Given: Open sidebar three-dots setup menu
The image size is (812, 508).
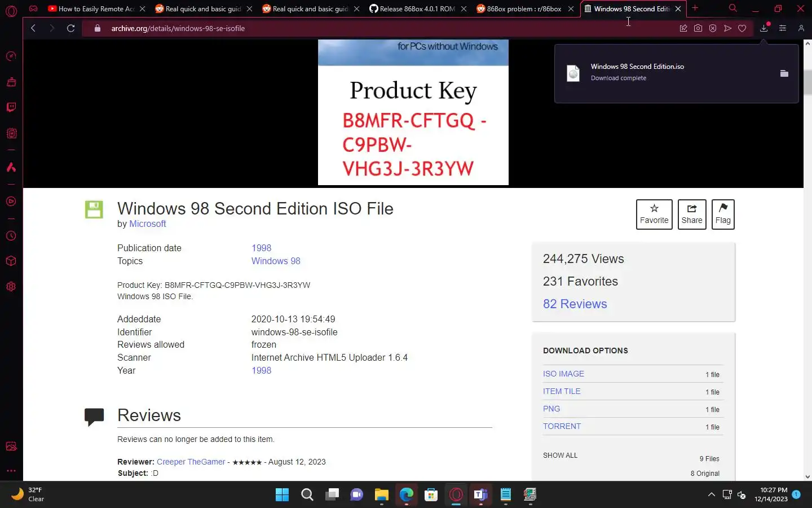Looking at the screenshot, I should point(11,471).
